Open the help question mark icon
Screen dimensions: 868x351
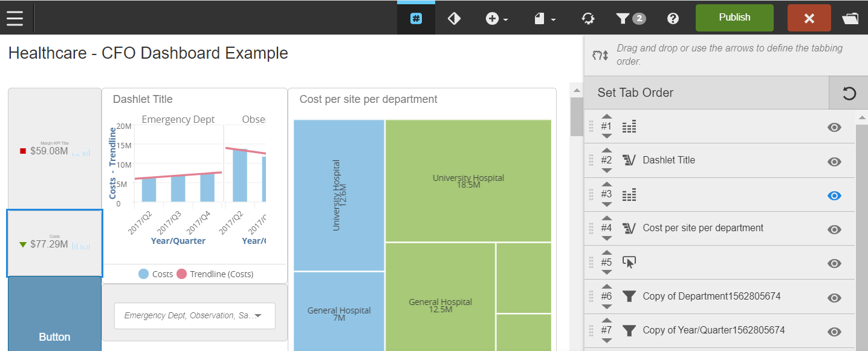(673, 19)
